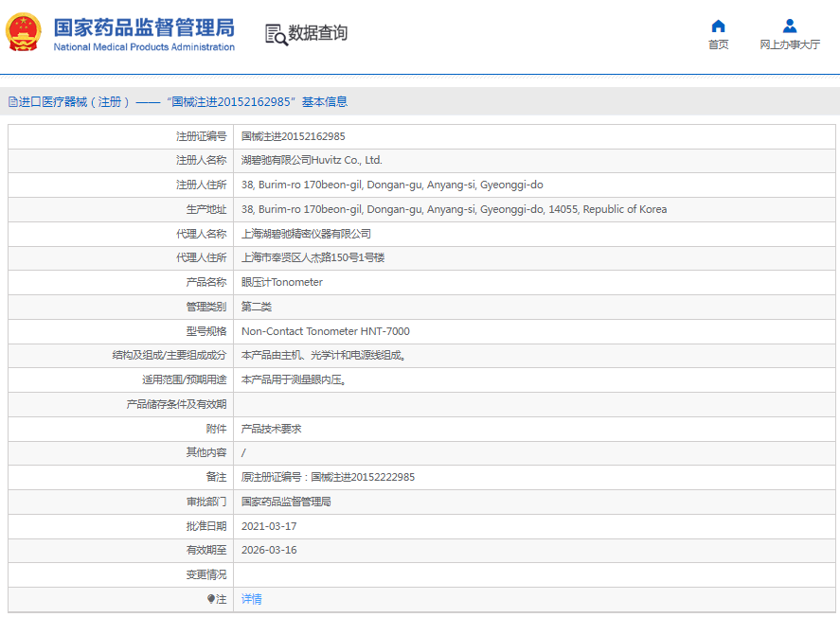Click the bulb icon beside 注

(211, 599)
